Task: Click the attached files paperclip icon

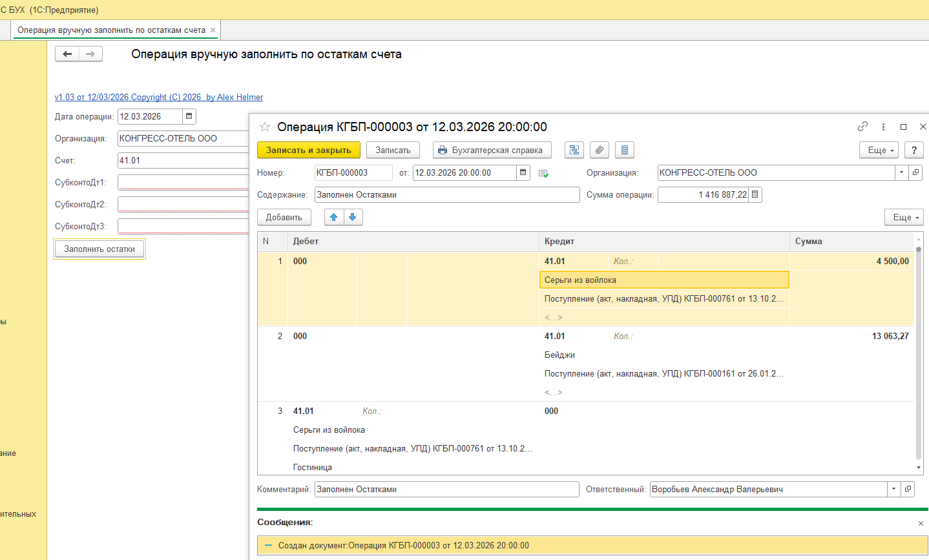Action: [600, 150]
